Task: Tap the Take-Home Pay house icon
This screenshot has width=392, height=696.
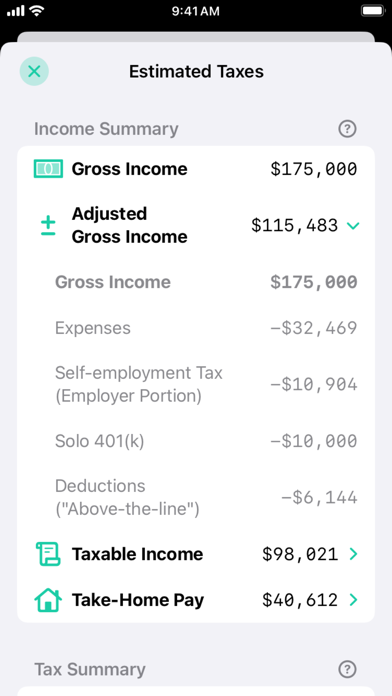Action: click(x=48, y=600)
